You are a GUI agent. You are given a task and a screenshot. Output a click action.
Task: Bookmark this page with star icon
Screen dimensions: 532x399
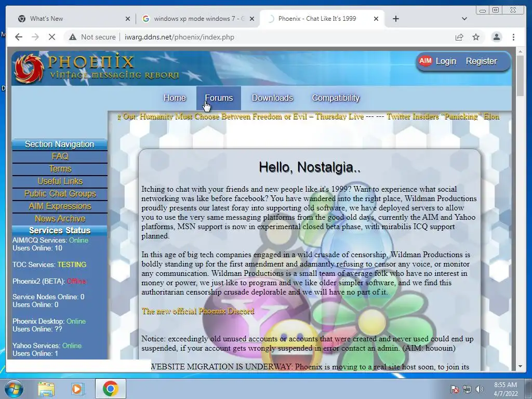tap(476, 37)
